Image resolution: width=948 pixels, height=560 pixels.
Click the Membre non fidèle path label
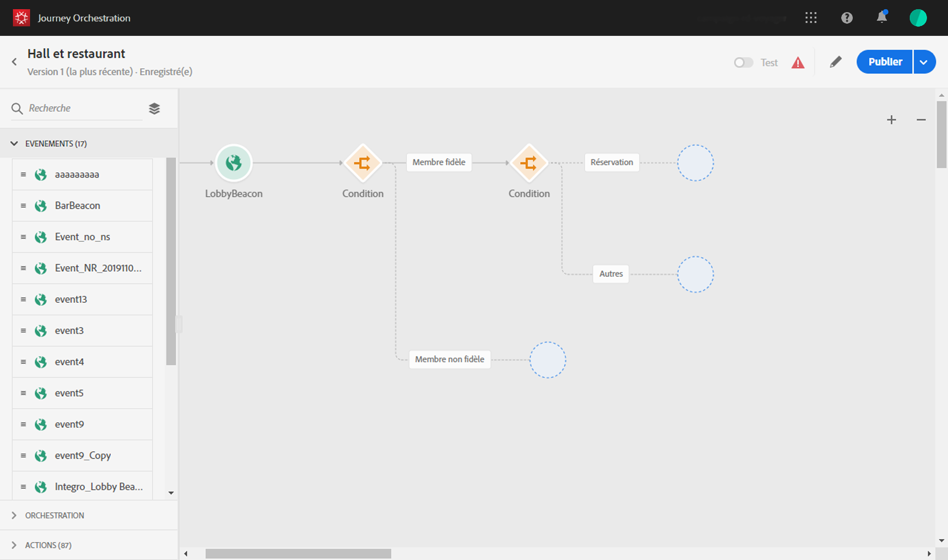click(449, 359)
